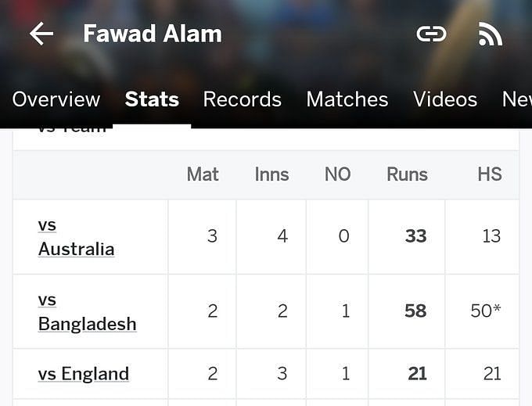Tap the Fawad Alam page title
The height and width of the screenshot is (406, 532).
(153, 34)
